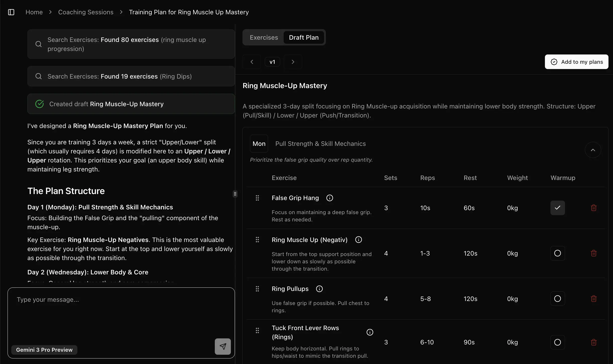Open Coaching Sessions breadcrumb link
613x364 pixels.
coord(86,12)
